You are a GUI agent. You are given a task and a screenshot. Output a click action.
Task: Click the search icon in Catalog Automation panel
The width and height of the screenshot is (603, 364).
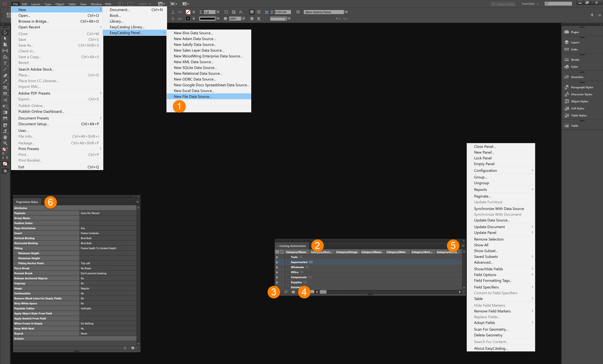tap(286, 292)
